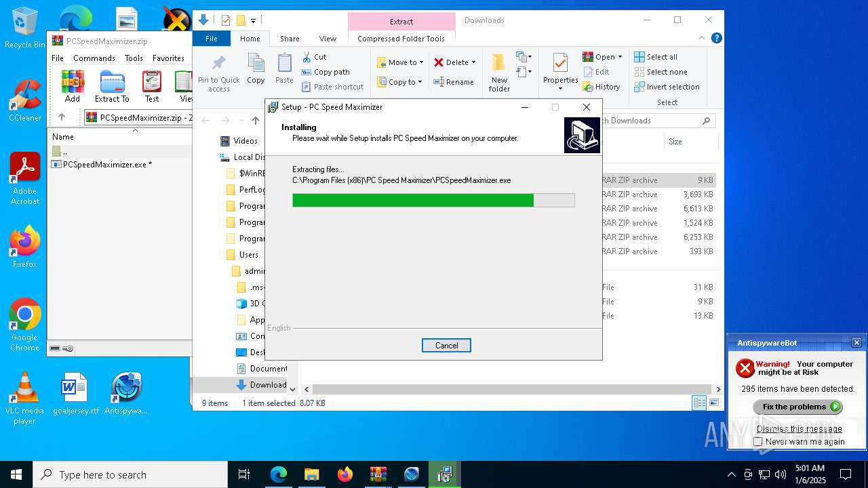Open Google Chrome desktop shortcut
The image size is (868, 488).
click(x=25, y=325)
